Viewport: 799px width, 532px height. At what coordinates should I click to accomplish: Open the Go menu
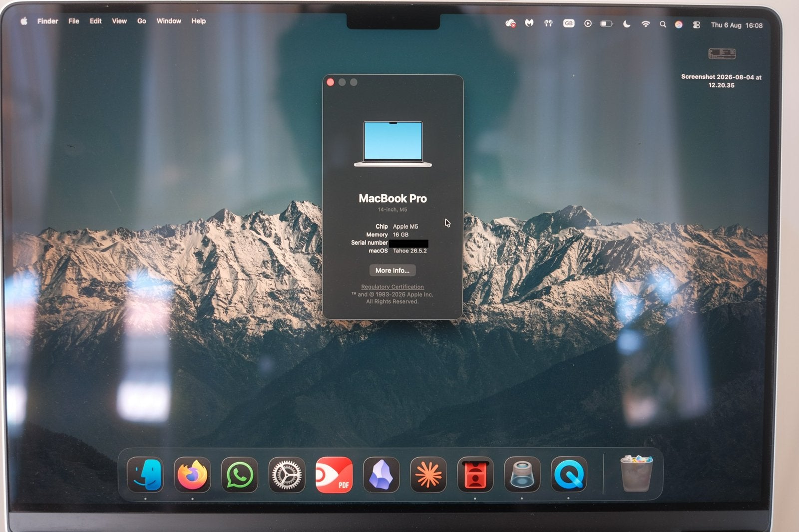point(142,21)
